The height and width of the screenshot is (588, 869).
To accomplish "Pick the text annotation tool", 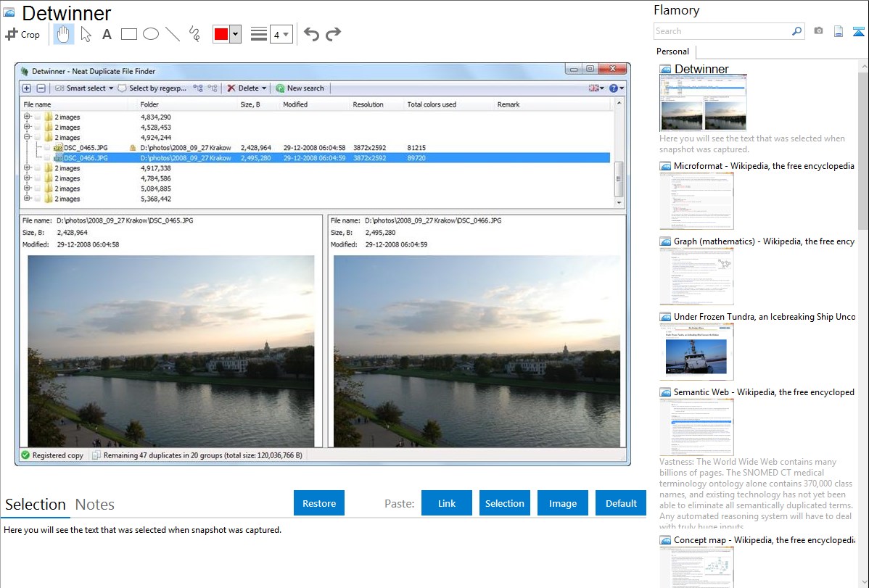I will 107,34.
